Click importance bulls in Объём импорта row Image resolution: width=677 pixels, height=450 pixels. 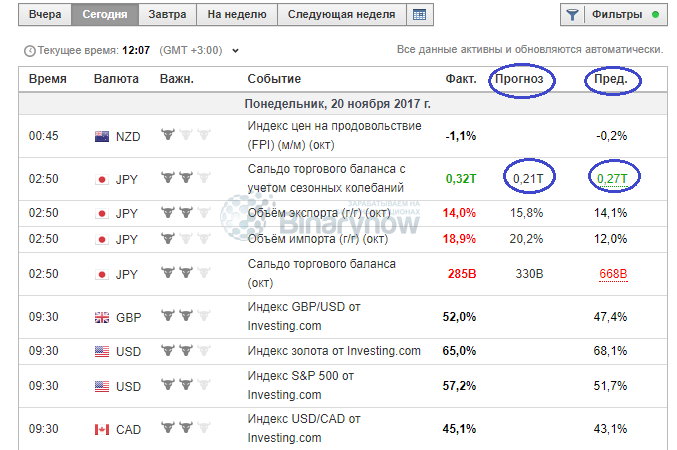click(186, 238)
